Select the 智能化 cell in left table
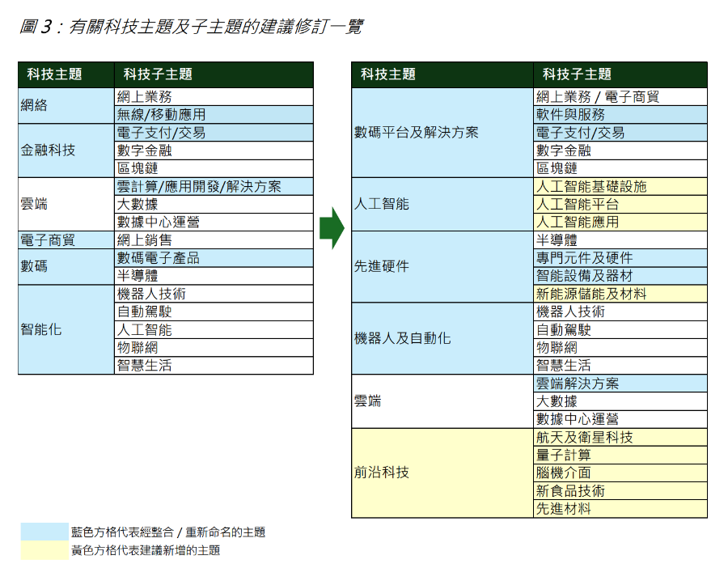728x568 pixels. pyautogui.click(x=66, y=330)
